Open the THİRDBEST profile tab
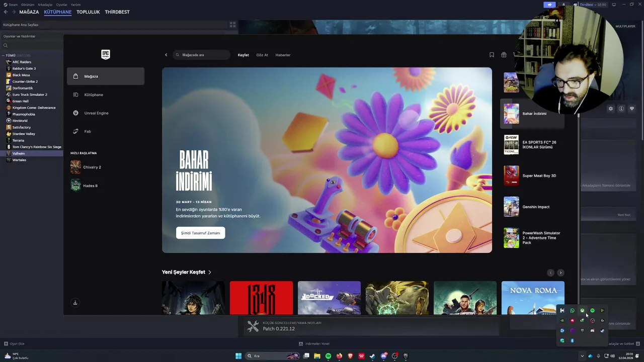The width and height of the screenshot is (644, 362). [x=117, y=12]
